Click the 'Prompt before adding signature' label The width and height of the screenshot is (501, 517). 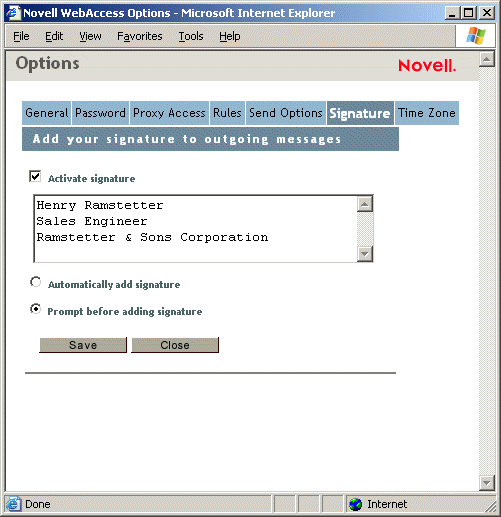click(x=125, y=311)
